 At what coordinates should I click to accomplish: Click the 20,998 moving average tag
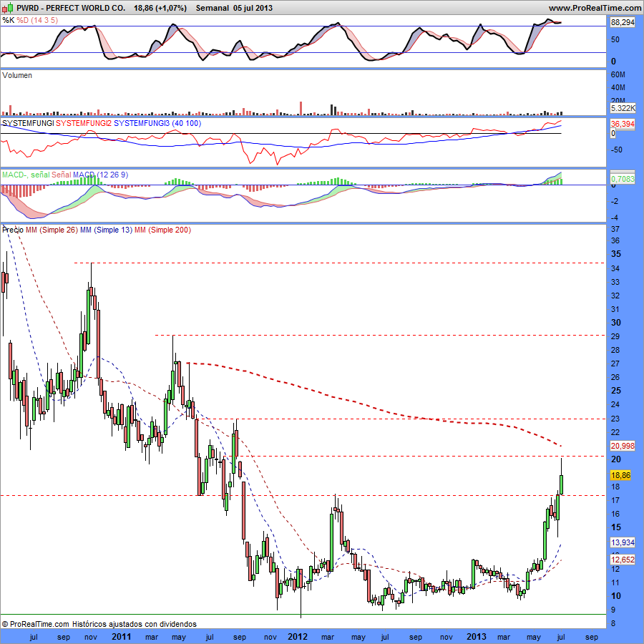tap(623, 446)
